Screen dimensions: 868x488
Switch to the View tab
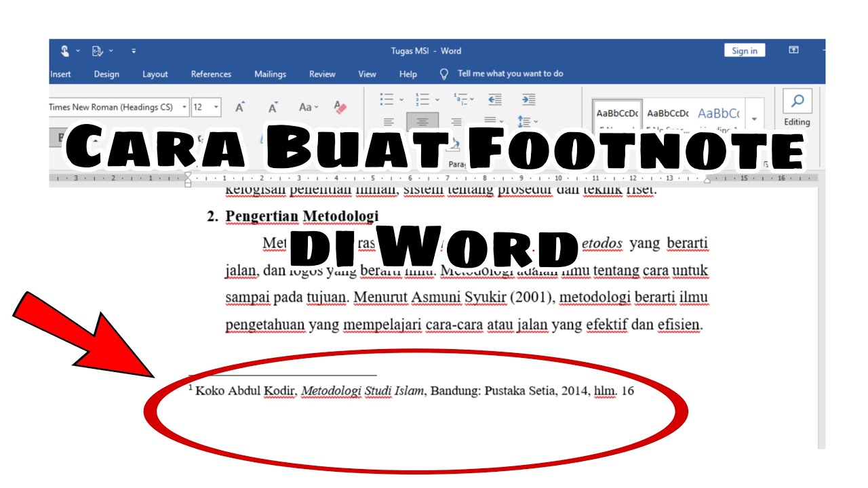pyautogui.click(x=367, y=74)
